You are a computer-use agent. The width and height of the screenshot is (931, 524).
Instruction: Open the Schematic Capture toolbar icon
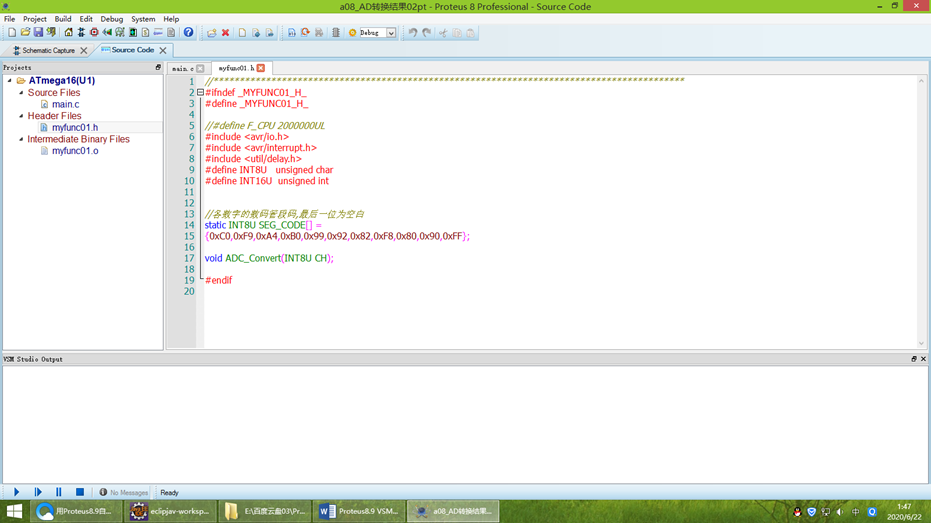click(81, 33)
